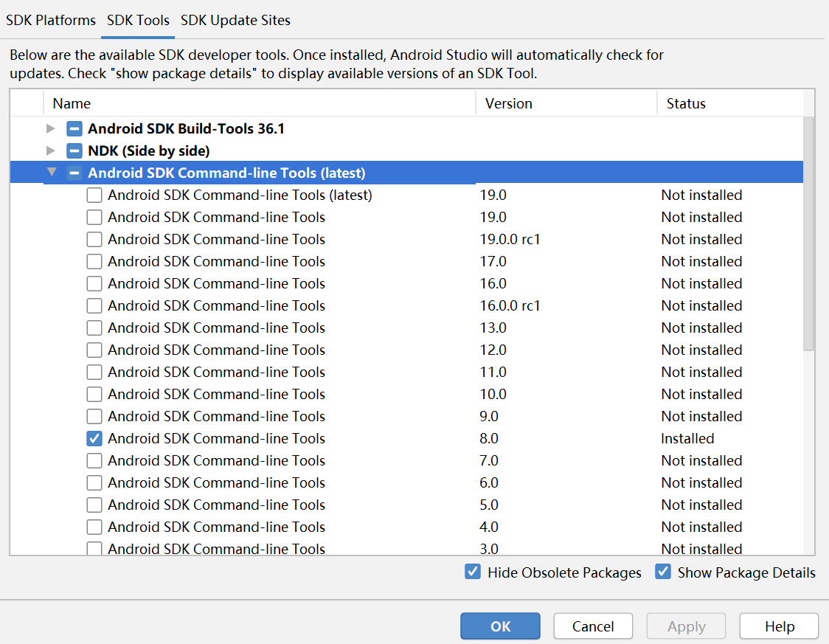The image size is (829, 644).
Task: Expand the Android SDK Build-Tools 36.1 row
Action: [51, 129]
